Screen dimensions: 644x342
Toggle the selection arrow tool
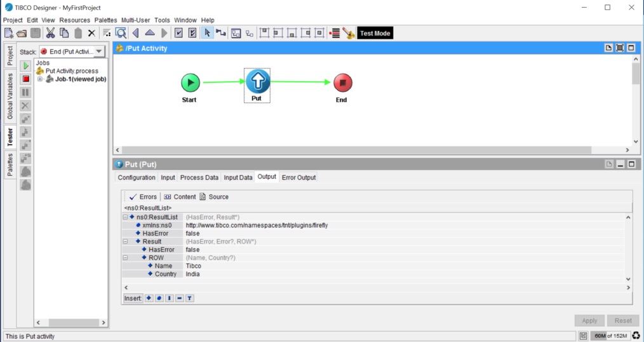[x=207, y=33]
